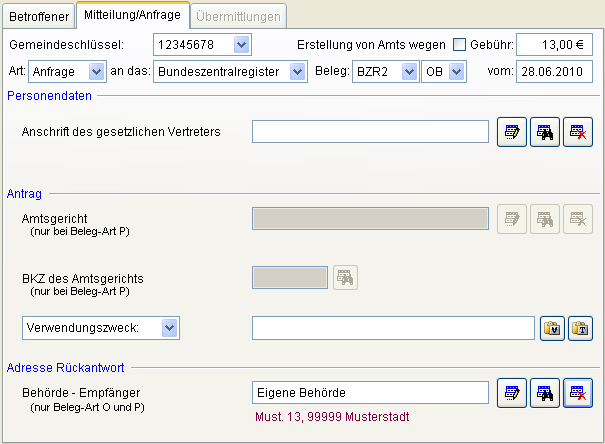Click edit icon for Behörde - Empfänger

[x=512, y=393]
